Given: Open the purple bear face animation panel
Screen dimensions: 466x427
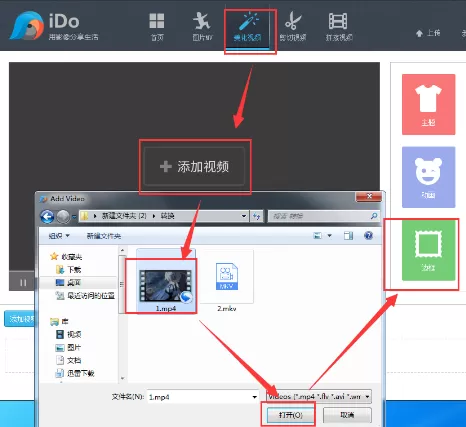Looking at the screenshot, I should coord(428,177).
